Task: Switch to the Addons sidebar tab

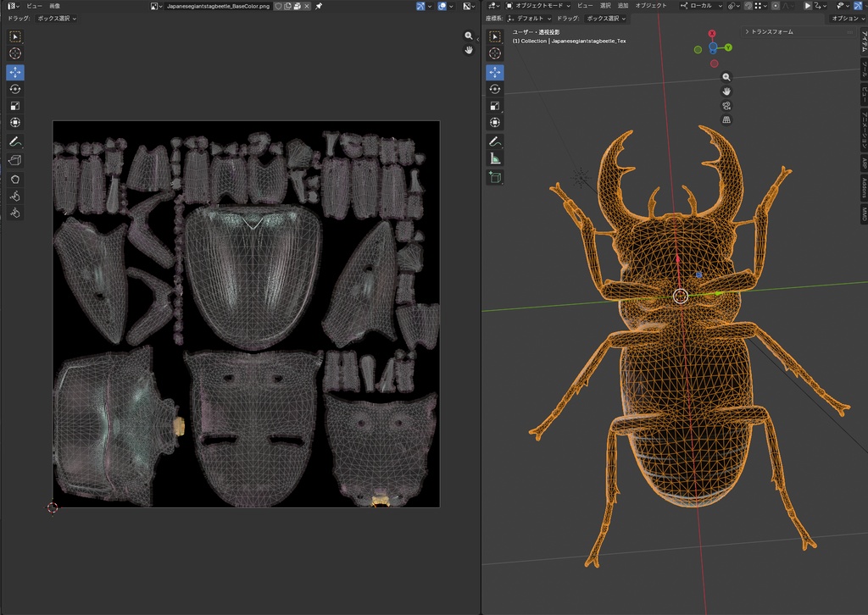Action: (x=863, y=187)
